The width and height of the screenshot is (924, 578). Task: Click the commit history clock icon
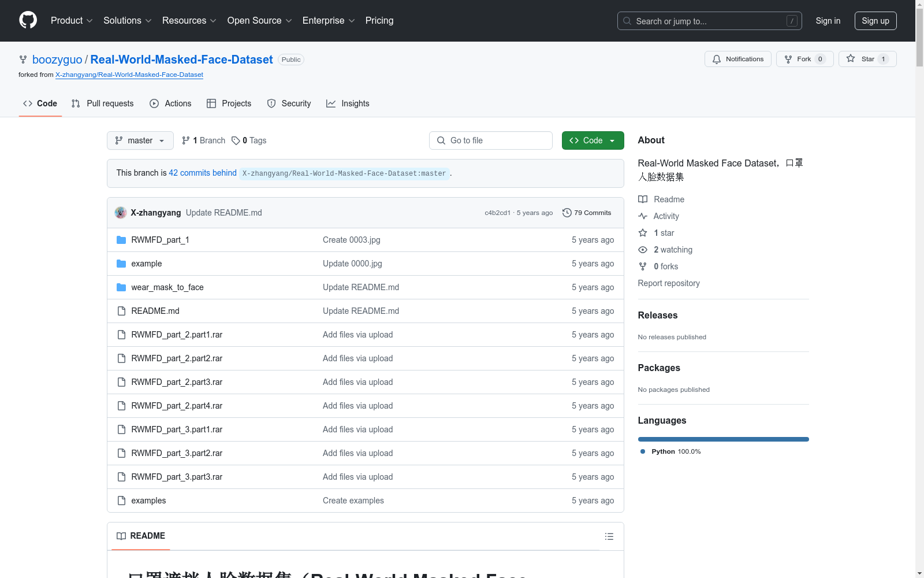point(567,213)
